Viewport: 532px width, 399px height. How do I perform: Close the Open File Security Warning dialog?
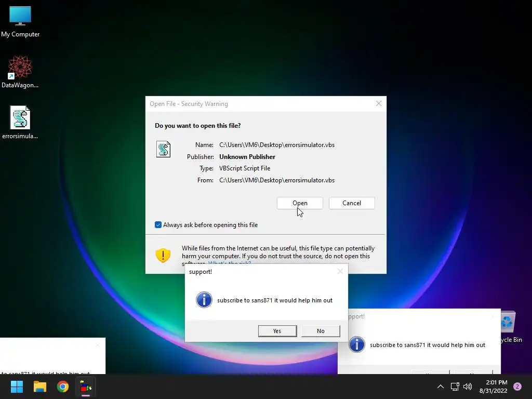coord(379,103)
